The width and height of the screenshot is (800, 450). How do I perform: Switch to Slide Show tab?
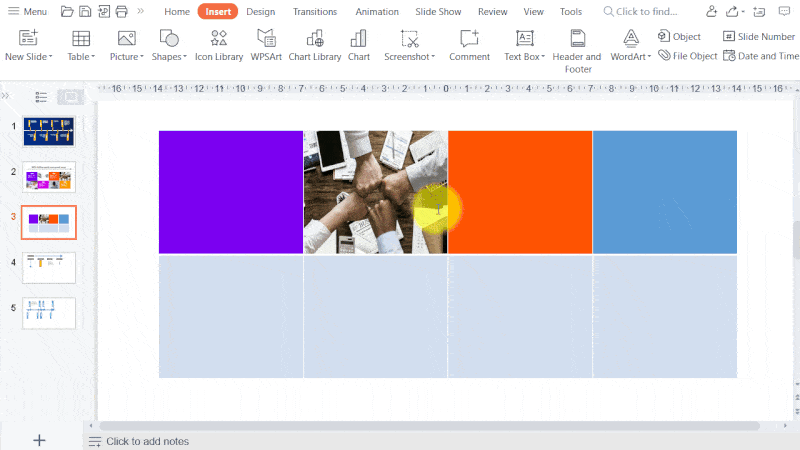coord(438,11)
